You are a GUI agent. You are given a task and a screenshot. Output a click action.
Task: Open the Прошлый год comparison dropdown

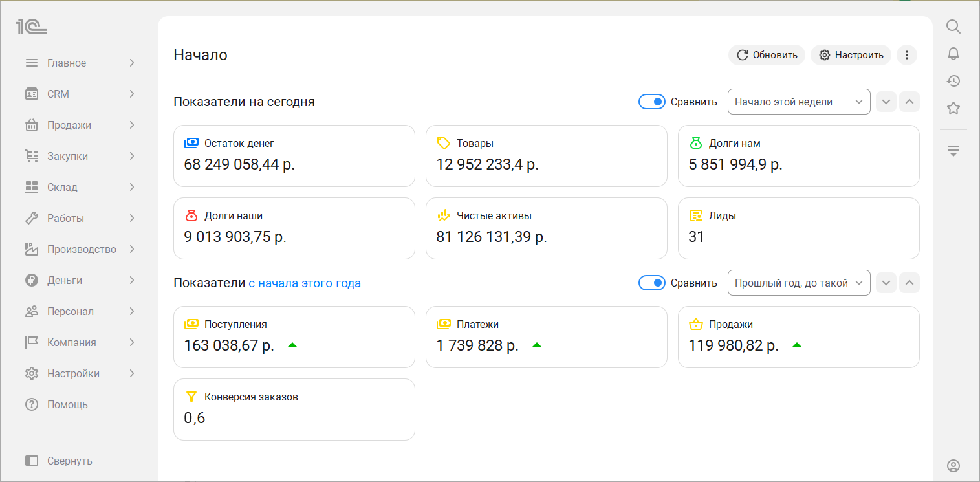pyautogui.click(x=798, y=283)
